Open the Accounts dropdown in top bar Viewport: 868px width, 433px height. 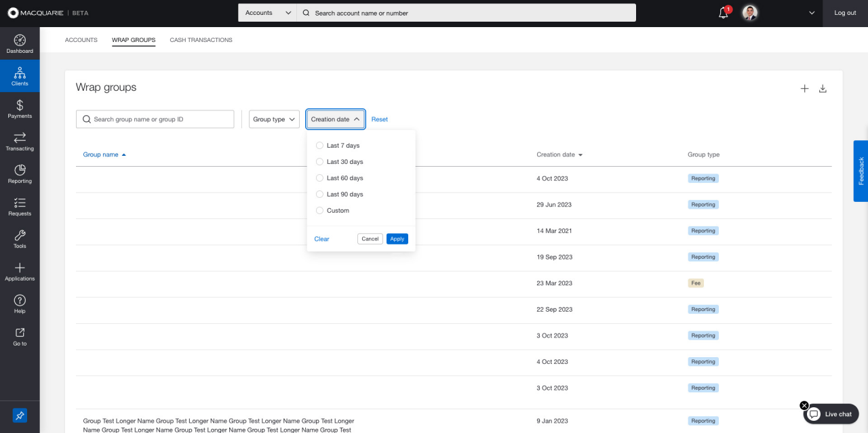(x=267, y=13)
